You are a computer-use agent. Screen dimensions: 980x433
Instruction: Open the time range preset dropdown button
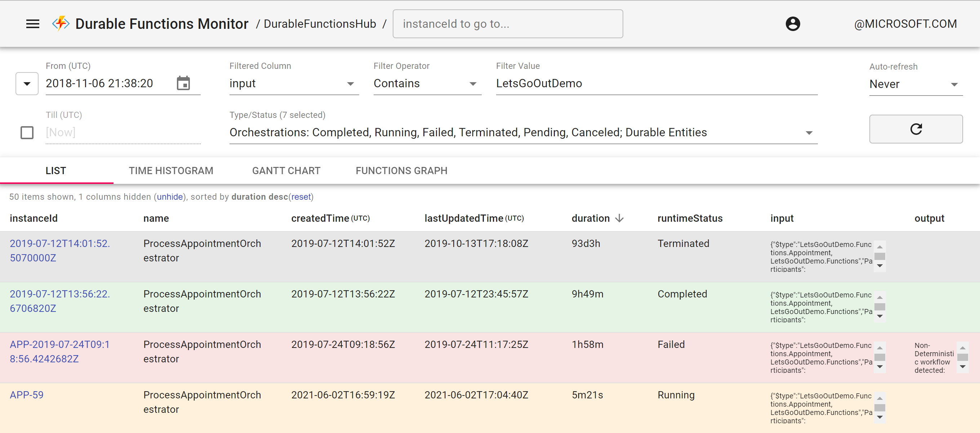click(x=27, y=83)
